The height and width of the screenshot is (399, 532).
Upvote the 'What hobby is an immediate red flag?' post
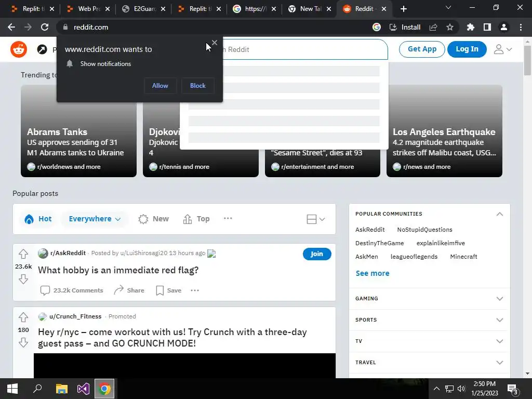[x=23, y=254]
